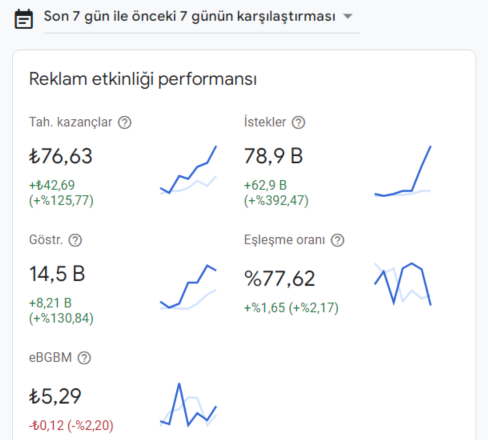Click the 78,9 B requests value
The height and width of the screenshot is (440, 488).
click(x=273, y=156)
